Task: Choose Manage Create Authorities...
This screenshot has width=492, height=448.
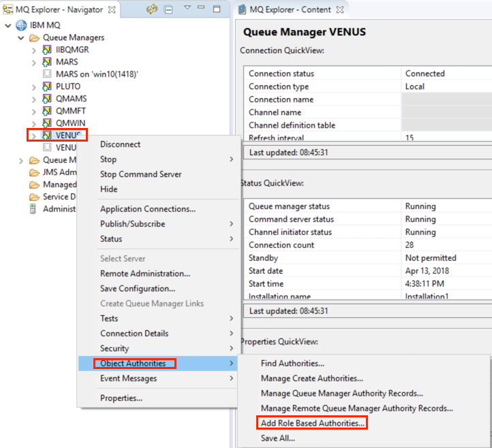Action: click(x=312, y=379)
